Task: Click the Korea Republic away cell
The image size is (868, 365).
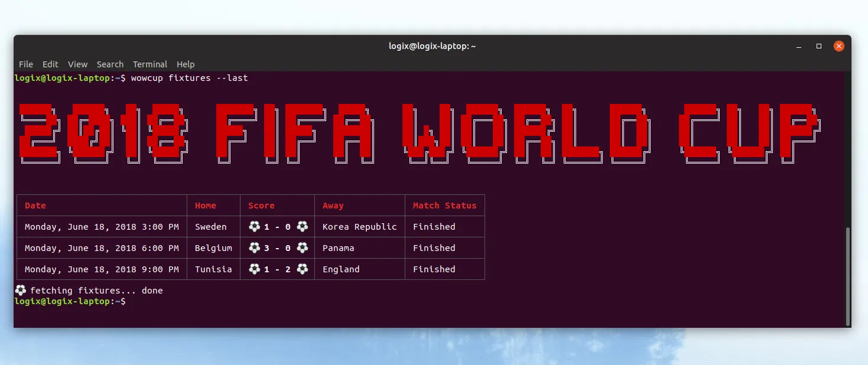Action: pyautogui.click(x=360, y=227)
